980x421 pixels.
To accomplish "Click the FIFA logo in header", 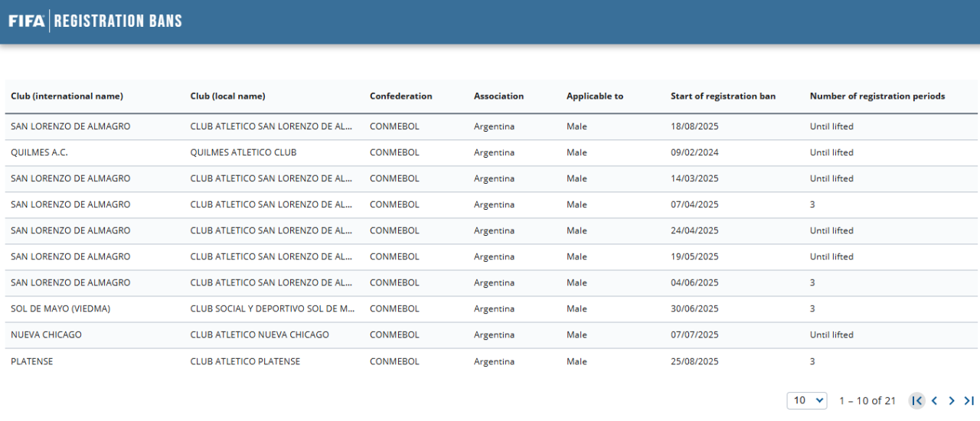I will (x=26, y=21).
